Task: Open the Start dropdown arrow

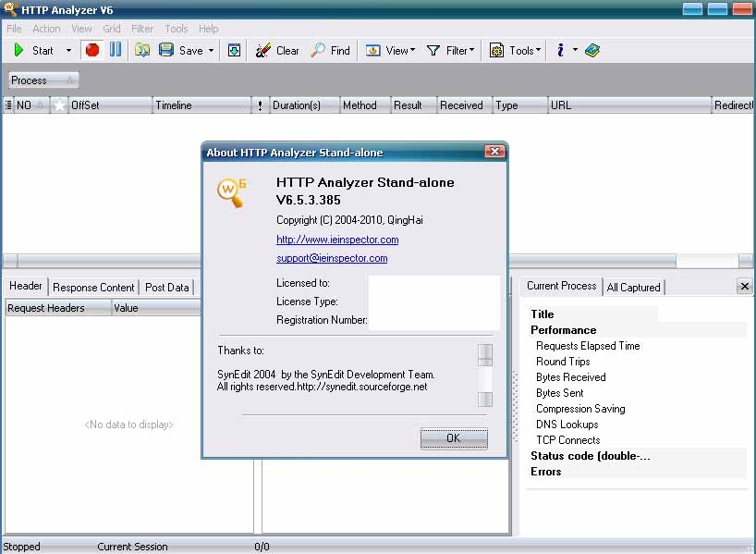Action: click(68, 50)
